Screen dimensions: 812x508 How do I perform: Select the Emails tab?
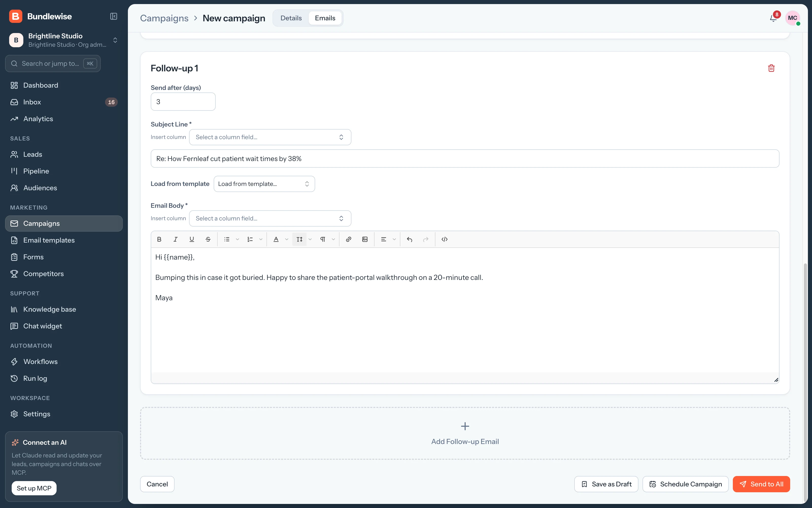click(x=325, y=18)
